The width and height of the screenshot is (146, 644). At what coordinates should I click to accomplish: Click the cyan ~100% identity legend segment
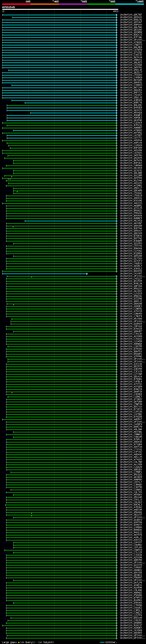click(130, 4)
